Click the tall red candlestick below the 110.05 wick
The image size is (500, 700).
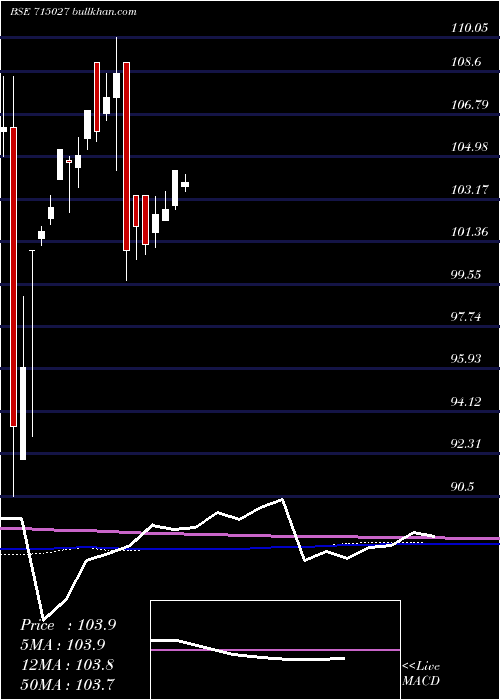126,156
